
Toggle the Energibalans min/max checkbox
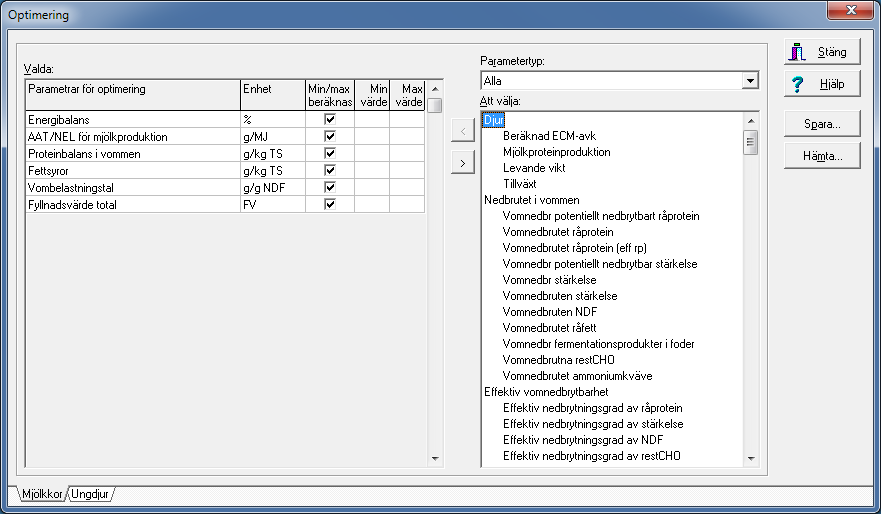pos(330,119)
